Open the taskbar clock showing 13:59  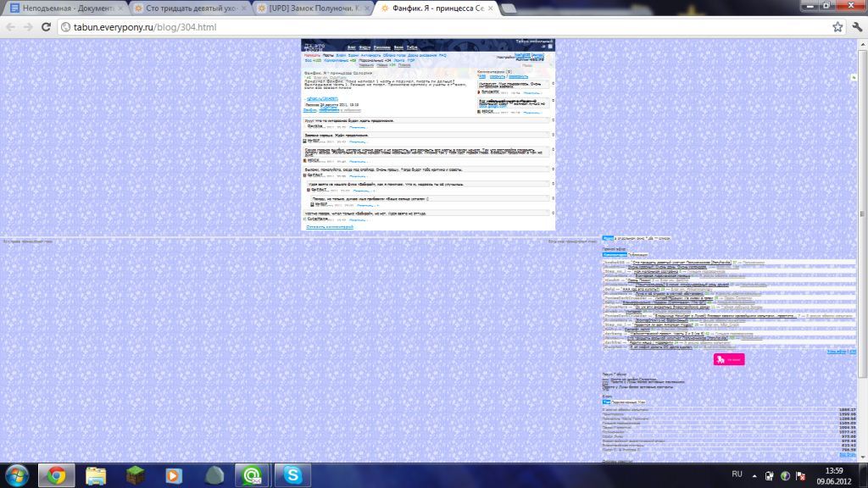[834, 476]
